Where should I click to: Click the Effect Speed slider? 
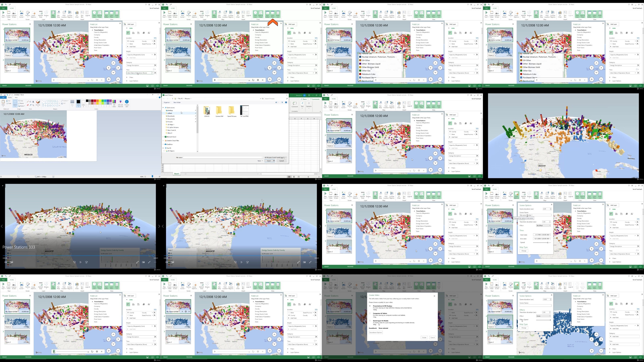click(543, 320)
